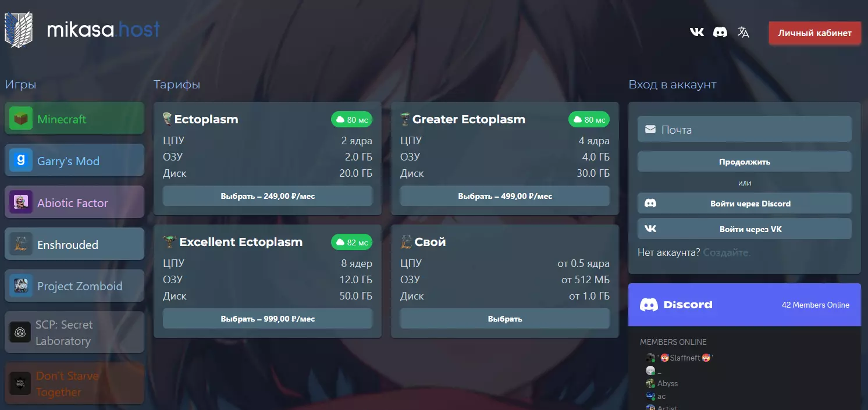Click the Excellent Ectoplasm plan title
The image size is (868, 410).
(241, 242)
